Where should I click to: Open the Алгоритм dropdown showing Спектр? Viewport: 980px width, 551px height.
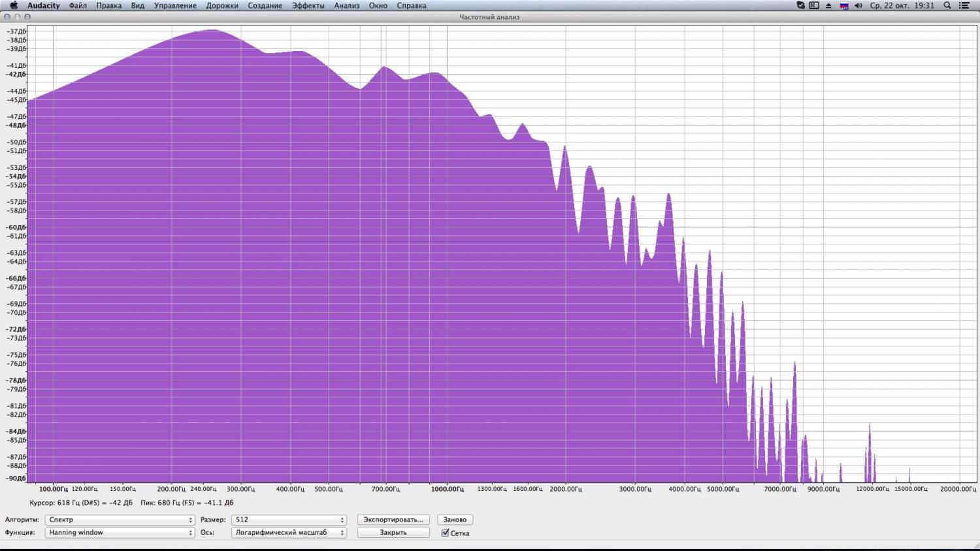click(120, 520)
